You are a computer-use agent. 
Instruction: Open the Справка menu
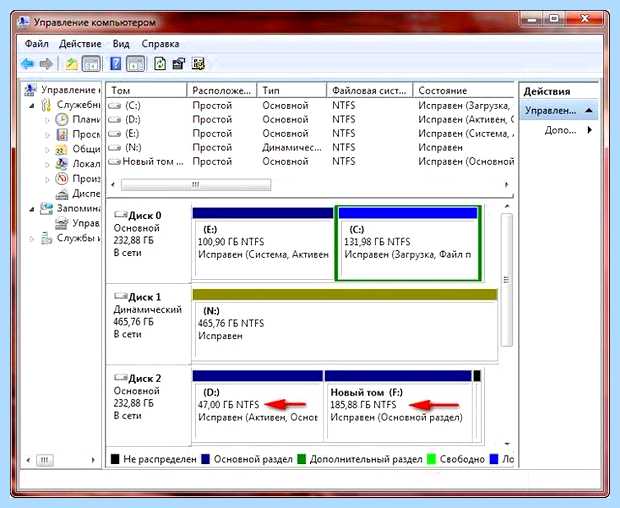[x=160, y=43]
